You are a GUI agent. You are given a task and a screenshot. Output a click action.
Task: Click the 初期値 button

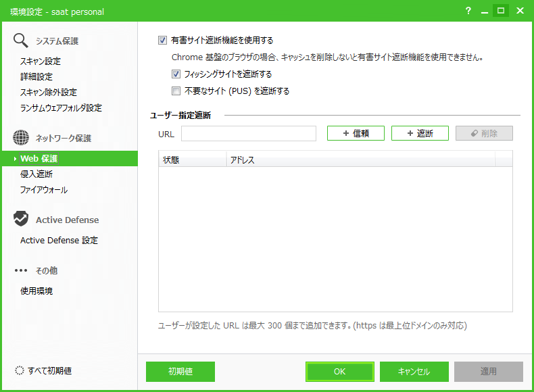coord(180,372)
